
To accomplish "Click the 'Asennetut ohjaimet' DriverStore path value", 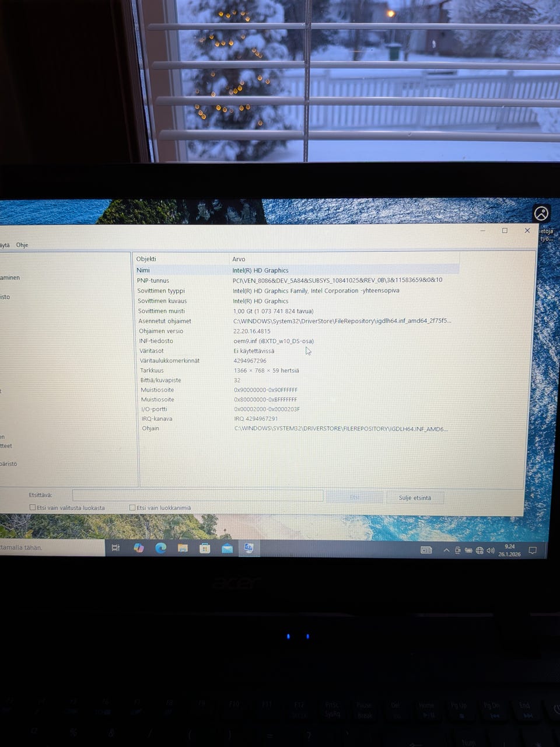I will coord(342,321).
